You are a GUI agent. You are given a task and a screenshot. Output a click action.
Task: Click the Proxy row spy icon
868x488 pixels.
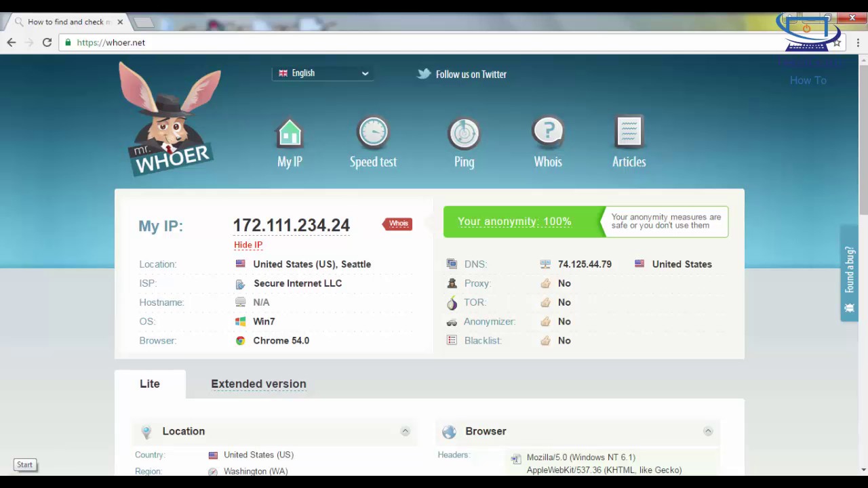(452, 283)
